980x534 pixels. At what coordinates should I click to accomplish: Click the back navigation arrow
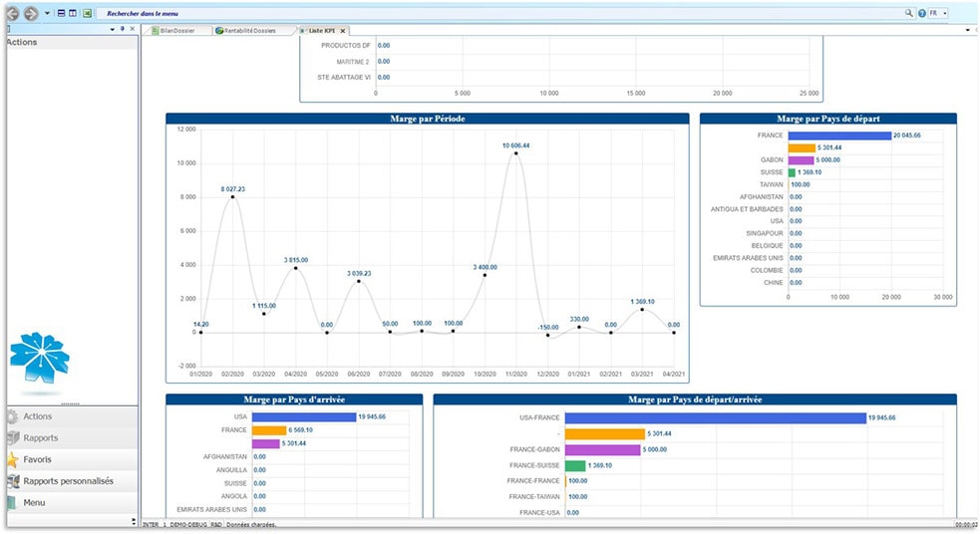[13, 14]
